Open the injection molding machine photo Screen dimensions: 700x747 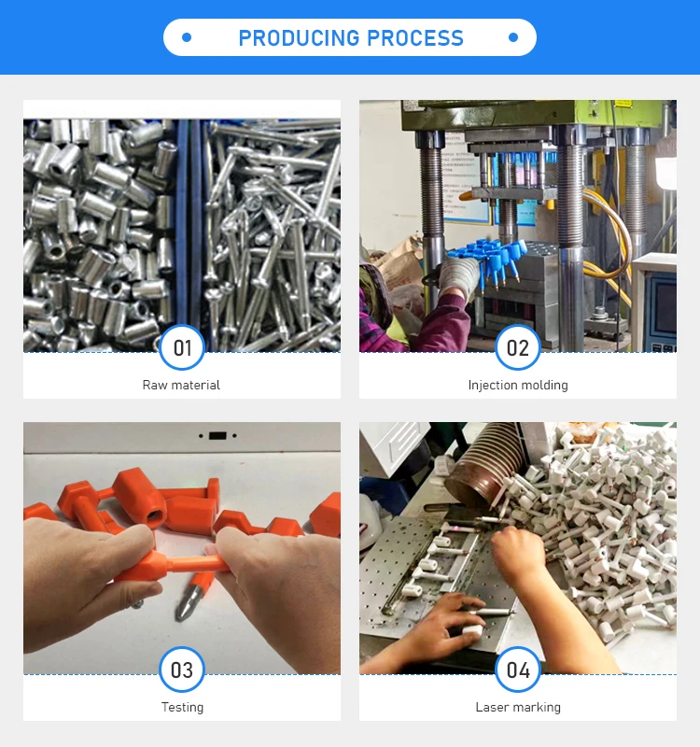[x=518, y=226]
